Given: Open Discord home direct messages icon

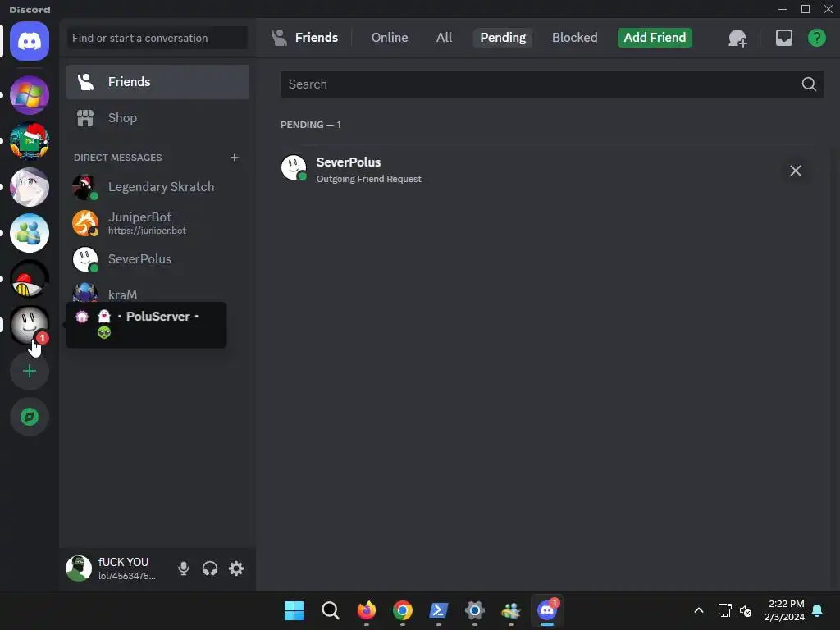Looking at the screenshot, I should point(30,41).
